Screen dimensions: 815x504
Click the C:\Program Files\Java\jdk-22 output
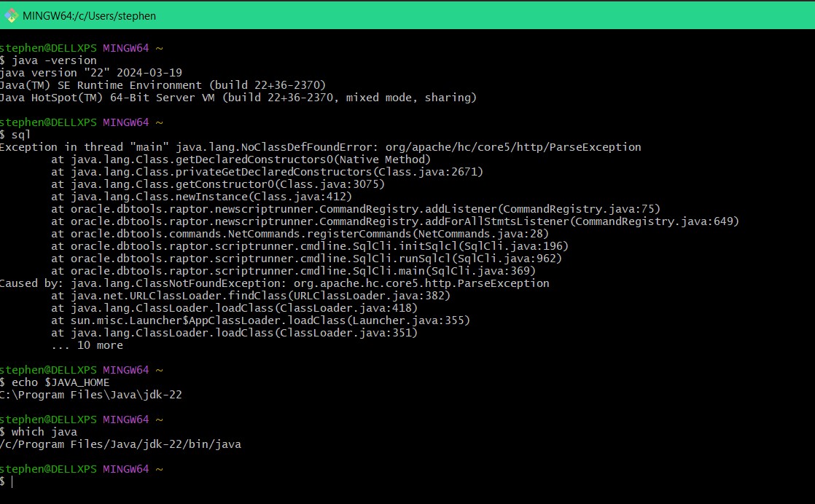click(91, 395)
